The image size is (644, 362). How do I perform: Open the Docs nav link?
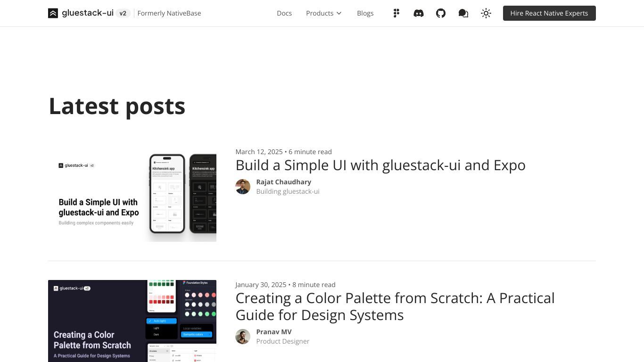pos(284,13)
